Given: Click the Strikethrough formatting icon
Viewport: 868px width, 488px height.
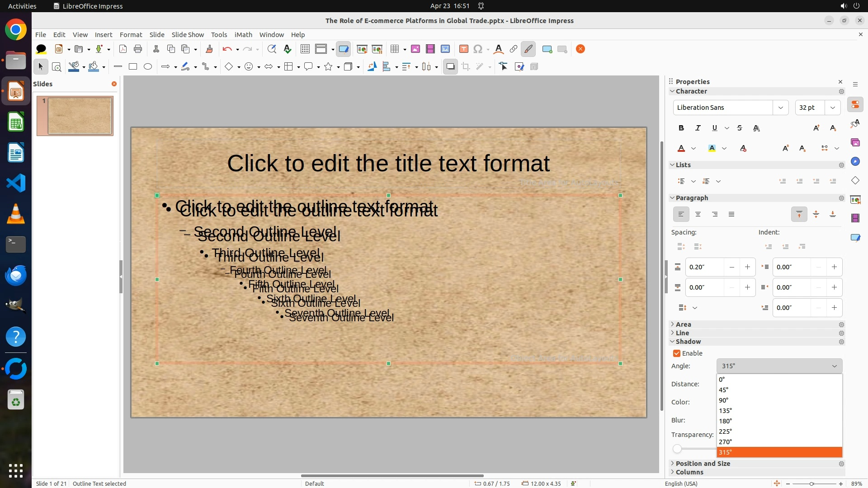Looking at the screenshot, I should click(x=740, y=128).
